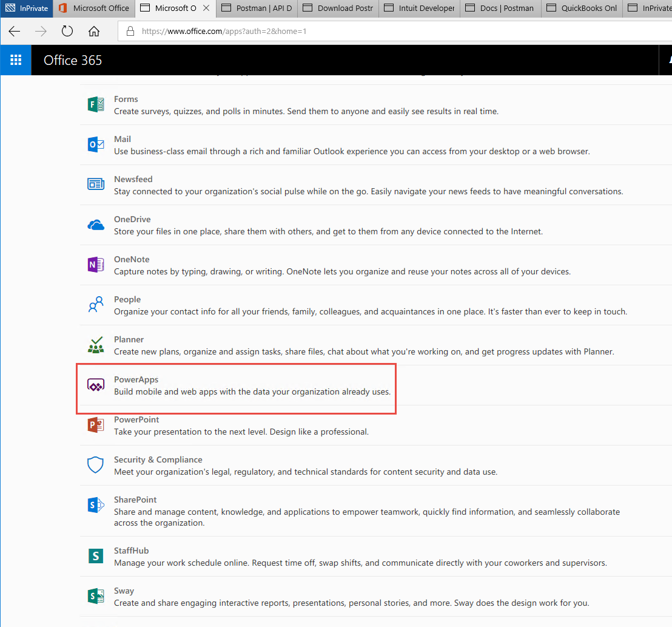Screen dimensions: 672x627
Task: Click text 'Create new plans, organize and assign tasks'
Action: click(198, 351)
